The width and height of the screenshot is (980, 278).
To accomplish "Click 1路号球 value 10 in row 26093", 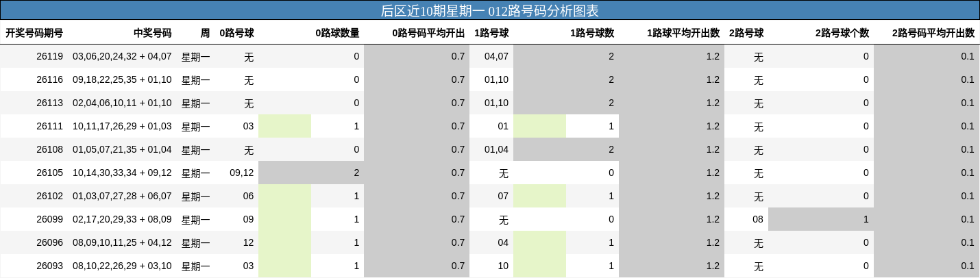I will (503, 266).
